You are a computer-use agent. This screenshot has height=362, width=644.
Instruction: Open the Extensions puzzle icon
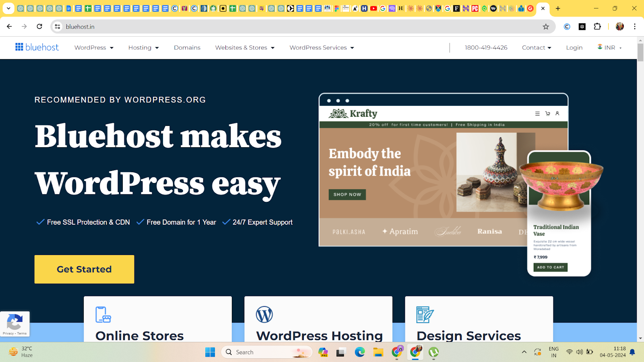597,27
